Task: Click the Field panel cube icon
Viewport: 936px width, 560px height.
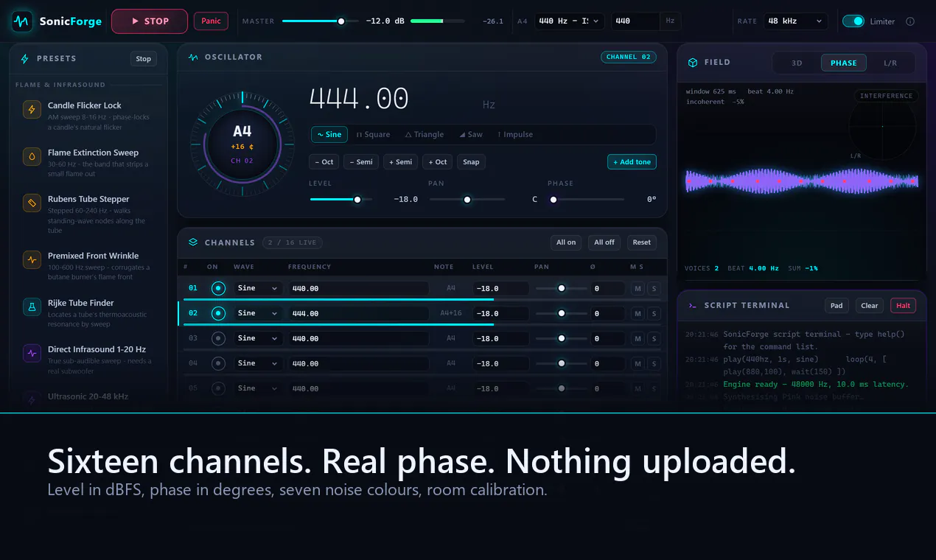Action: click(693, 63)
